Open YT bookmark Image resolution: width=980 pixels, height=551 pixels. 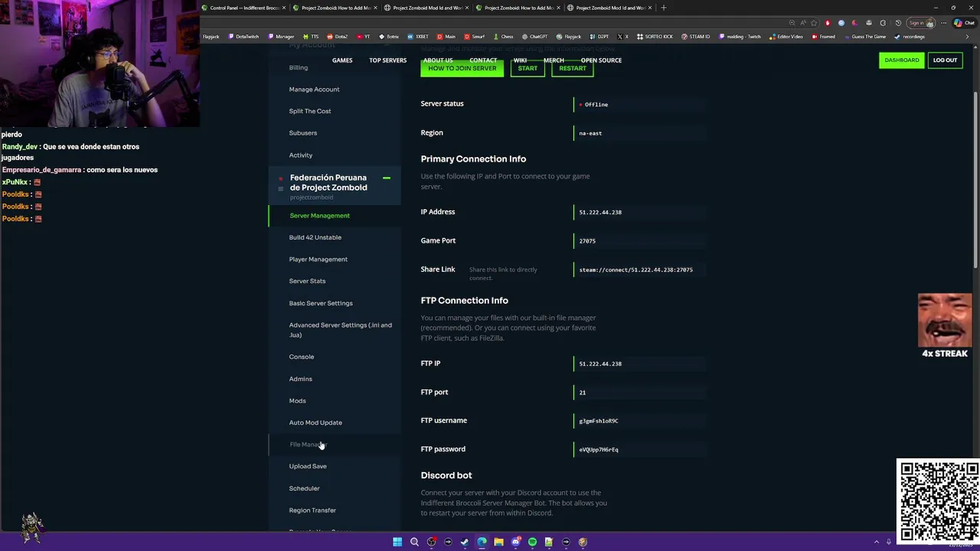point(364,37)
